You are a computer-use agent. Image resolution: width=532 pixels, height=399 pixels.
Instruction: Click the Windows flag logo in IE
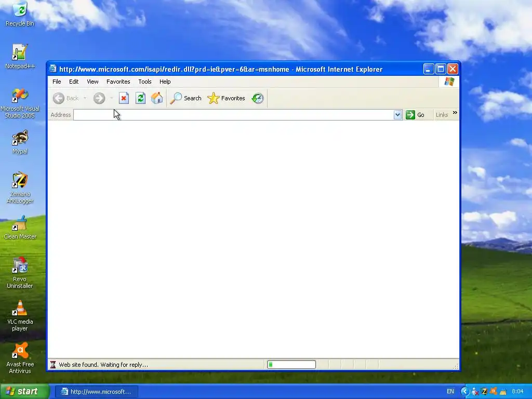[x=449, y=82]
